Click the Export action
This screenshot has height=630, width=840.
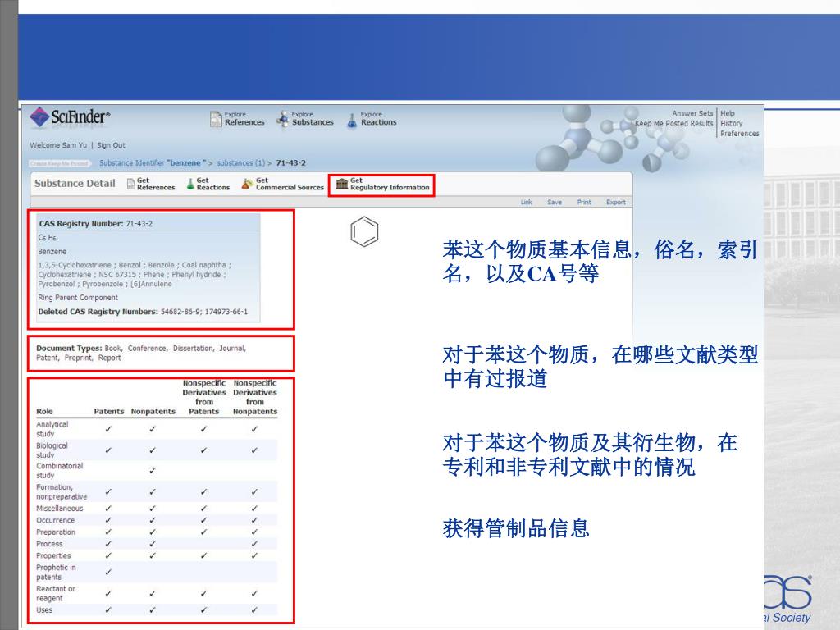coord(616,202)
